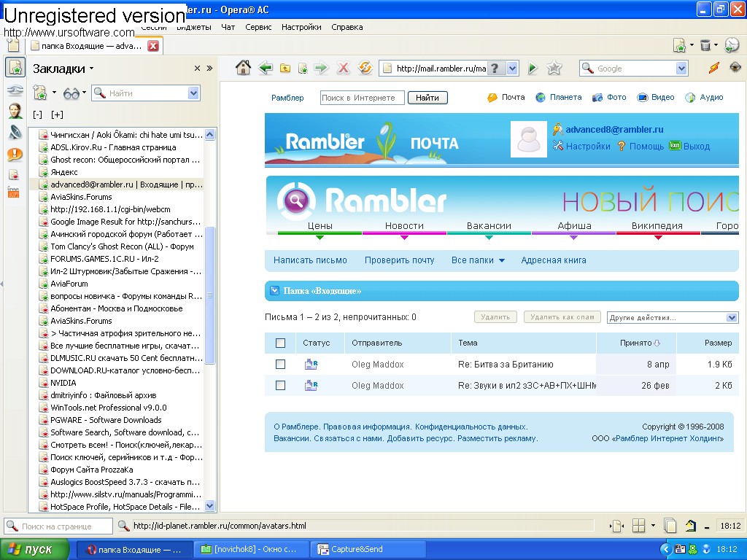This screenshot has width=747, height=560.
Task: Sort messages by Принято column
Action: [636, 343]
